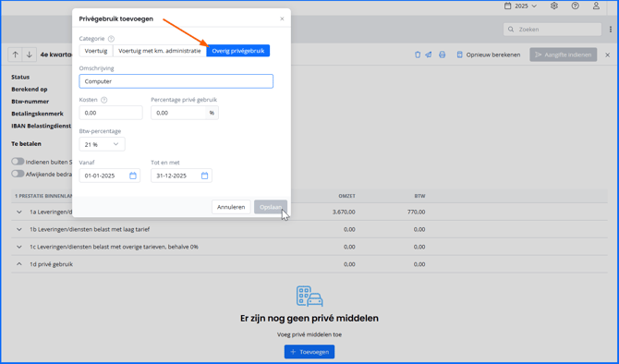The image size is (619, 364).
Task: Toggle the Indienen buiten switch
Action: [x=18, y=162]
